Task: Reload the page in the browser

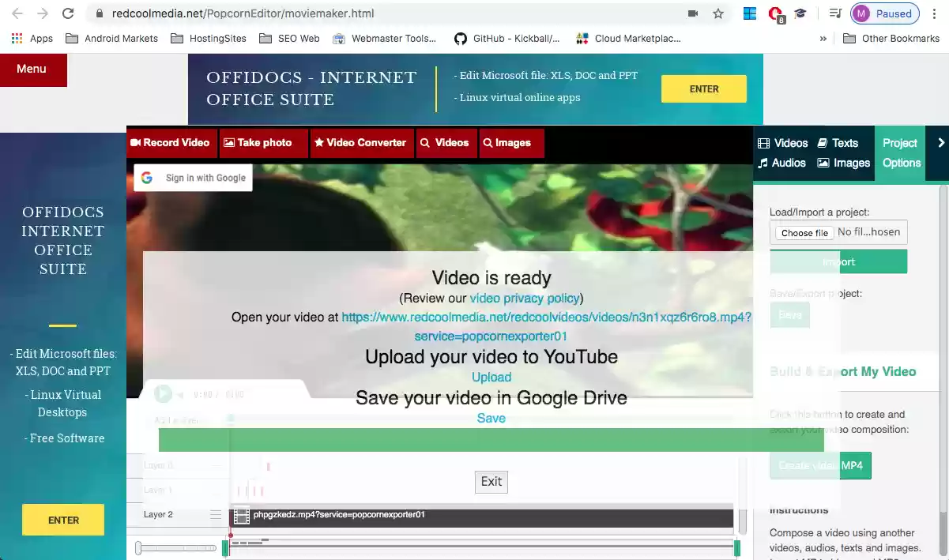Action: [68, 13]
